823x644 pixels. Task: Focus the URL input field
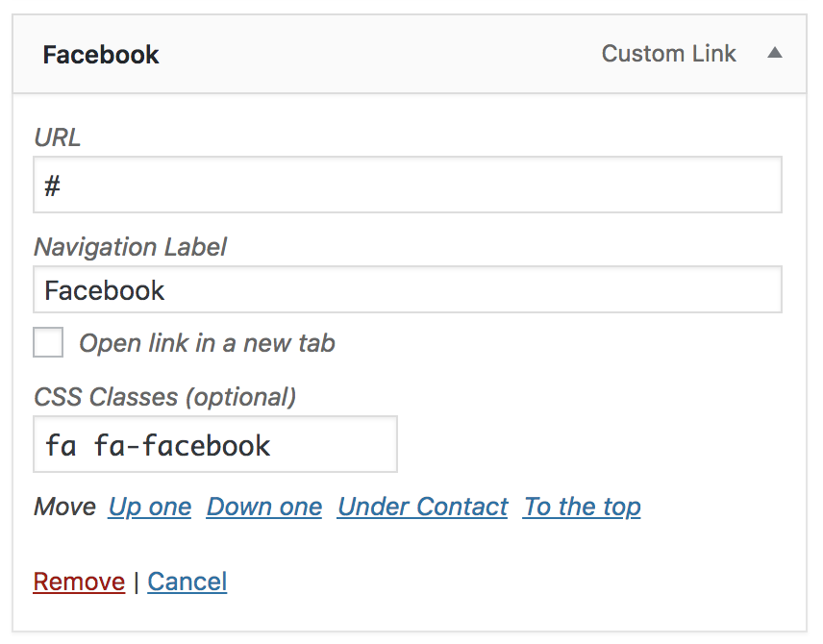tap(407, 186)
